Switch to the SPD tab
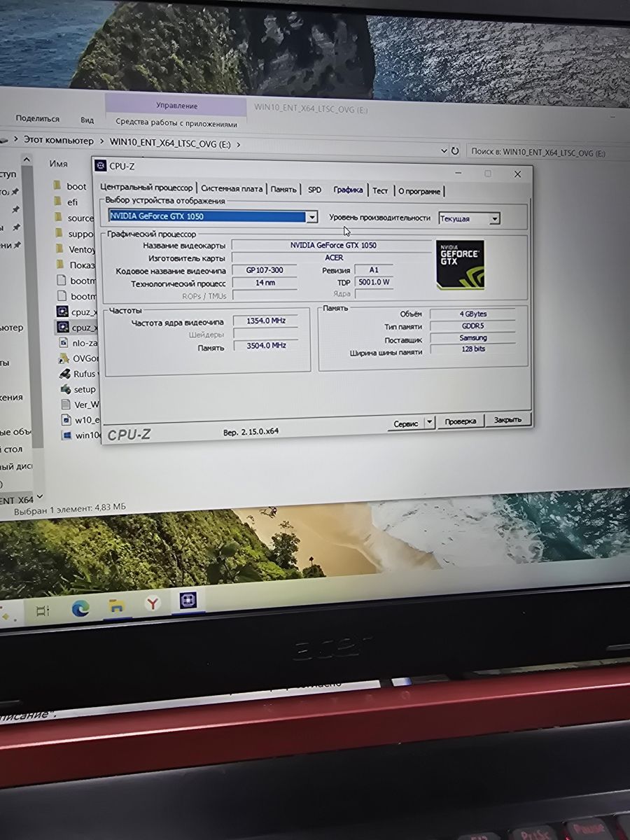 [x=314, y=190]
